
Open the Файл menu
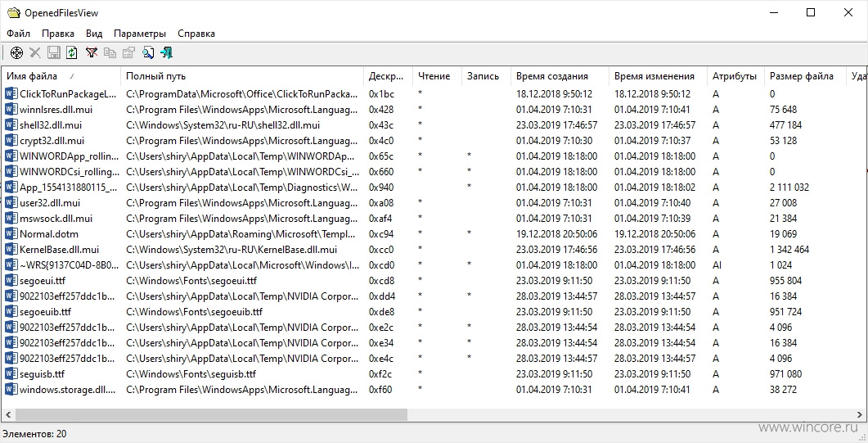18,34
